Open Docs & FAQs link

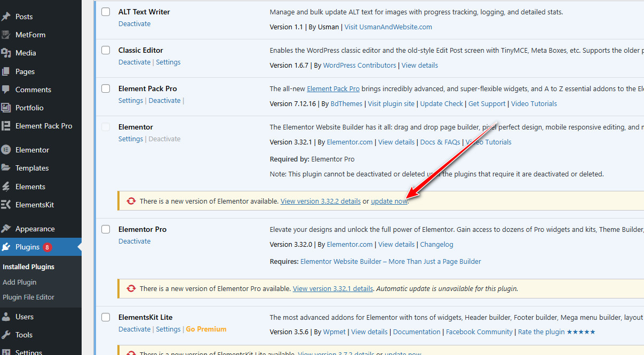(x=440, y=142)
